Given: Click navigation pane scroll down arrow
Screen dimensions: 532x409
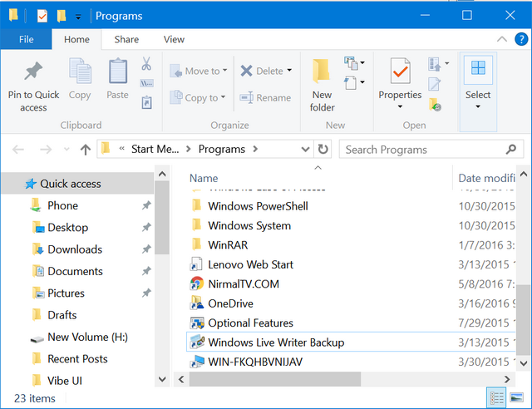Looking at the screenshot, I should [162, 379].
